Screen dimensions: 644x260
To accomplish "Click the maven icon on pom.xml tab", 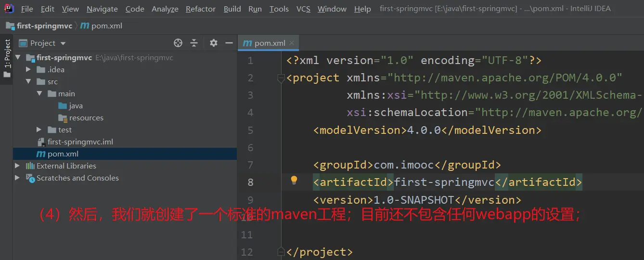I will click(247, 43).
